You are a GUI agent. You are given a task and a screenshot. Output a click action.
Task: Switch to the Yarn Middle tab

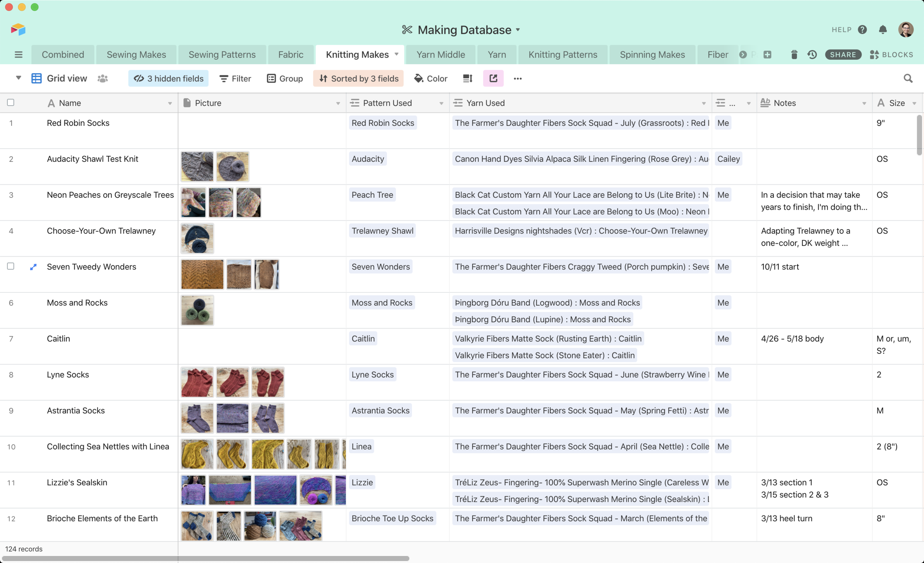tap(441, 55)
